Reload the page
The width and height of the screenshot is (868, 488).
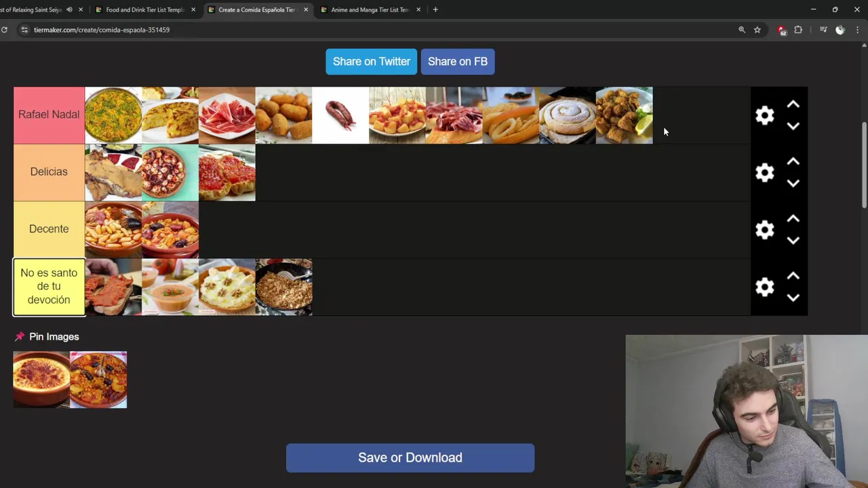point(4,30)
